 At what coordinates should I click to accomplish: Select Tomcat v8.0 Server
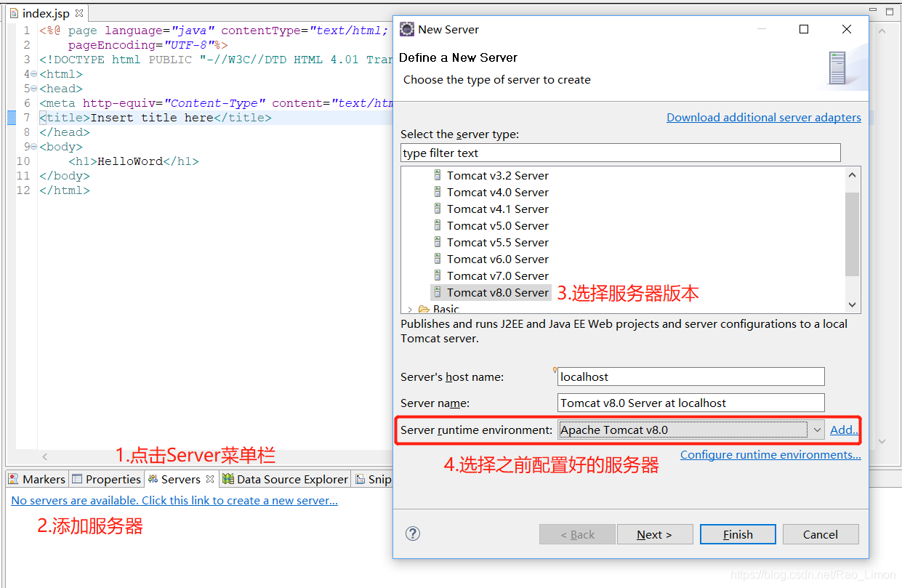(x=497, y=292)
